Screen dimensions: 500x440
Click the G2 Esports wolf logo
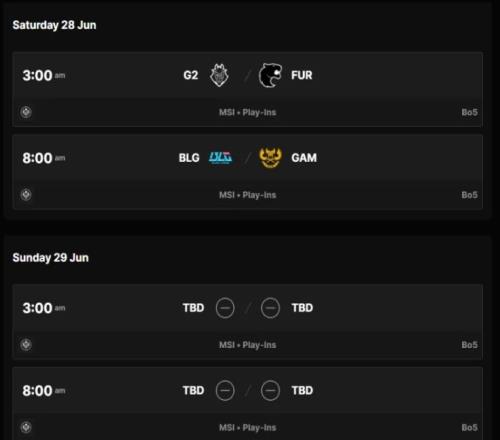219,75
